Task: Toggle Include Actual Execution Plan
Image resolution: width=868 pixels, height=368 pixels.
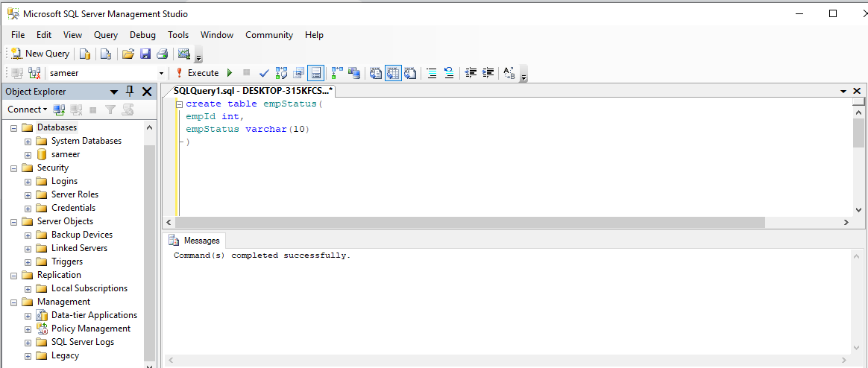Action: point(337,72)
